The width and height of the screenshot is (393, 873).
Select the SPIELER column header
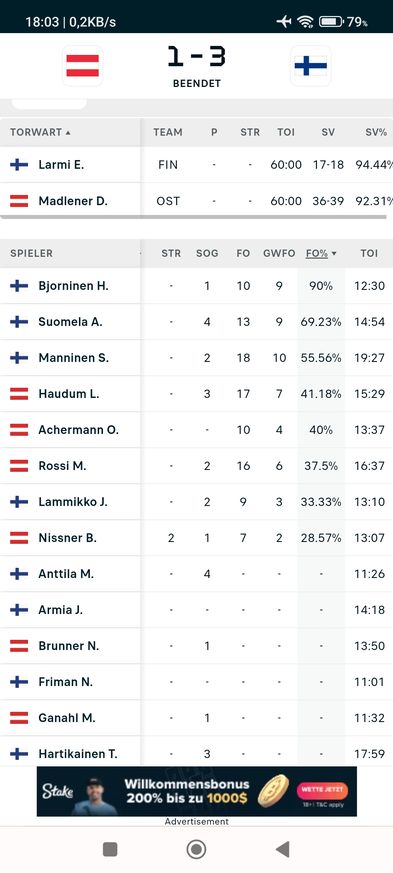click(x=31, y=253)
